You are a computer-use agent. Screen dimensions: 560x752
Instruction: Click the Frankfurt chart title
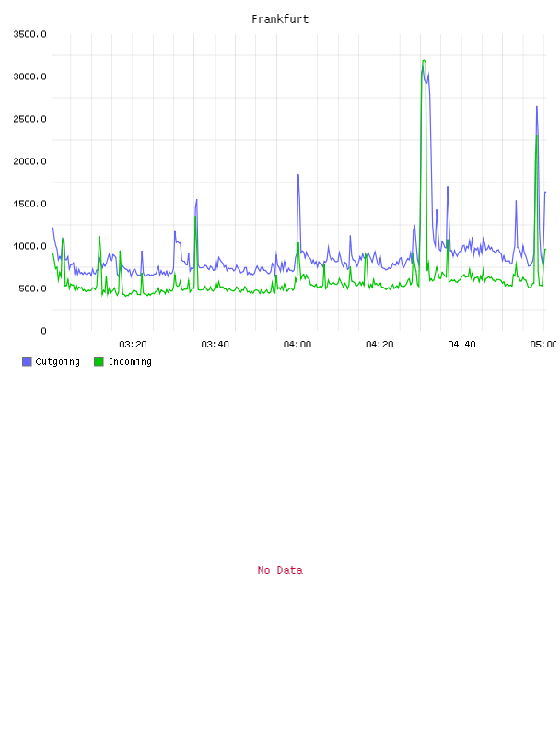280,19
